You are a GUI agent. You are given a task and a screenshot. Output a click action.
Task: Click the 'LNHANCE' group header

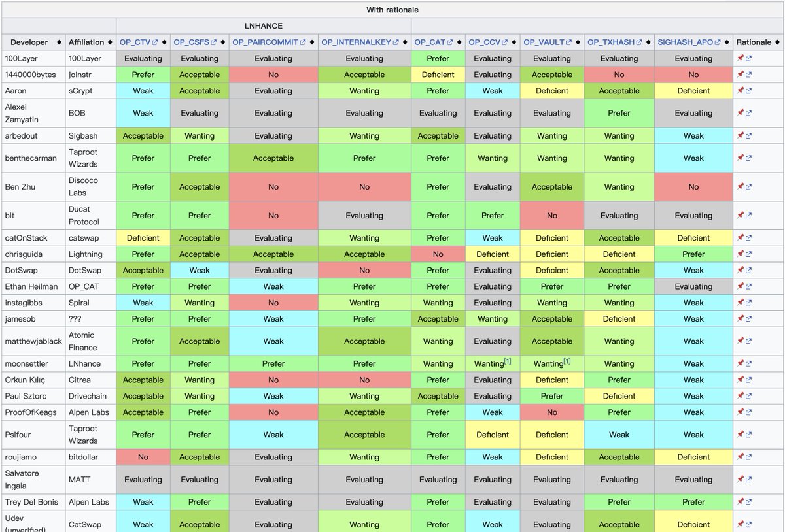point(264,26)
